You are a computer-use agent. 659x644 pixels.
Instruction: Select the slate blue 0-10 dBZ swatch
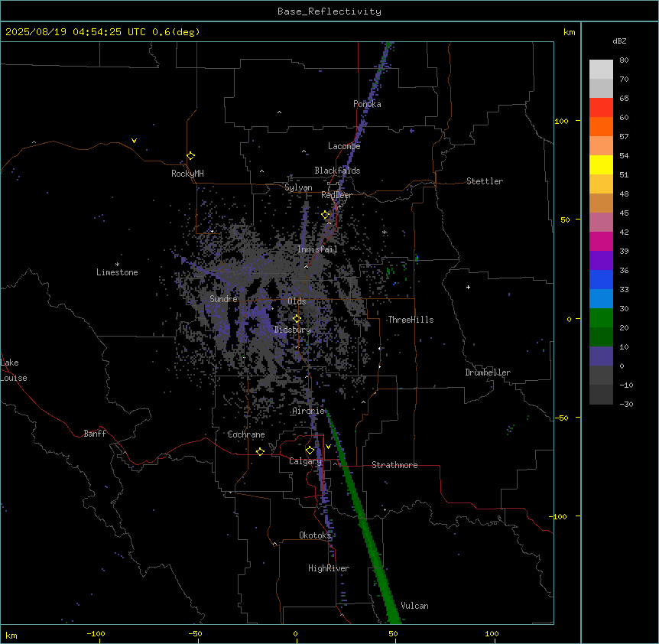601,356
